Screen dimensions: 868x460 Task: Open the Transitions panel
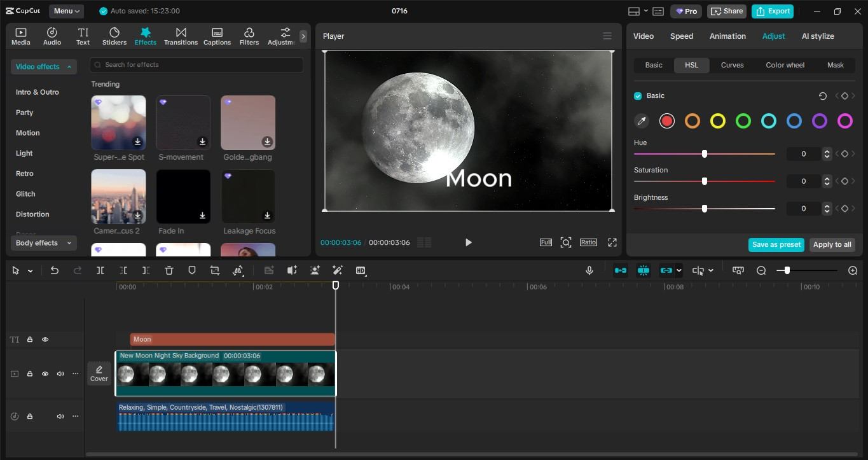pyautogui.click(x=181, y=36)
